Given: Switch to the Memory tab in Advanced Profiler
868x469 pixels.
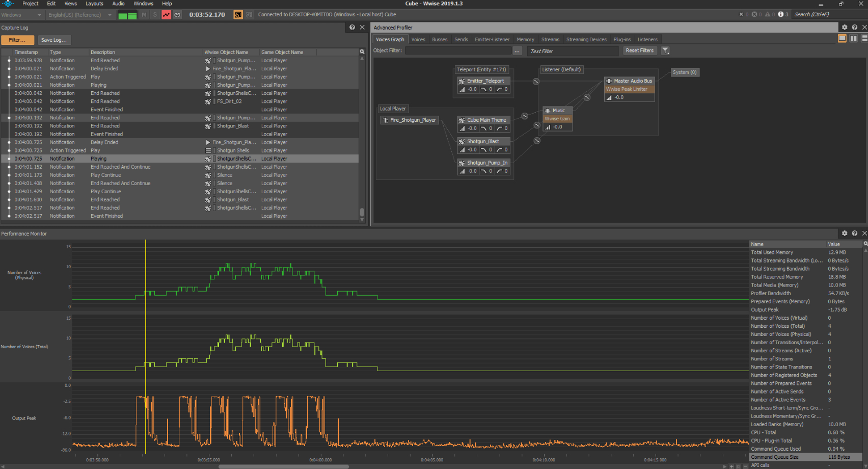Looking at the screenshot, I should [x=525, y=39].
